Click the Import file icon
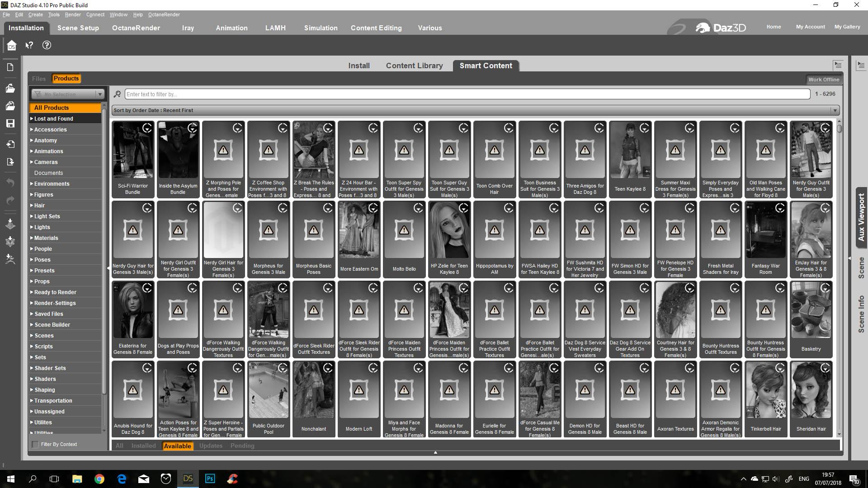Viewport: 868px width, 488px height. [10, 144]
